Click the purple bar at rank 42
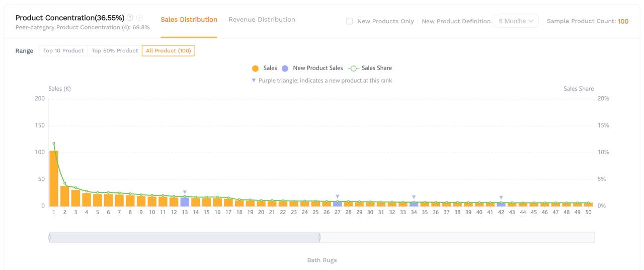The height and width of the screenshot is (270, 644). click(x=501, y=204)
